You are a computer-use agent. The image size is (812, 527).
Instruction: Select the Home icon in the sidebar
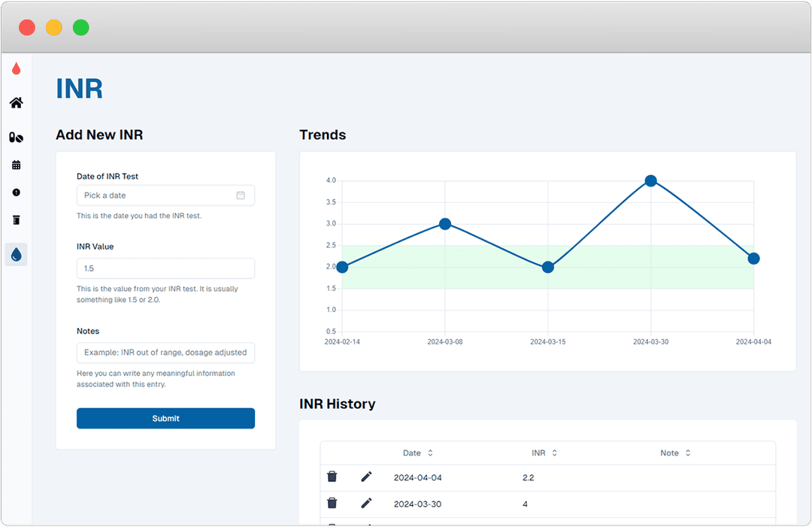pyautogui.click(x=16, y=103)
